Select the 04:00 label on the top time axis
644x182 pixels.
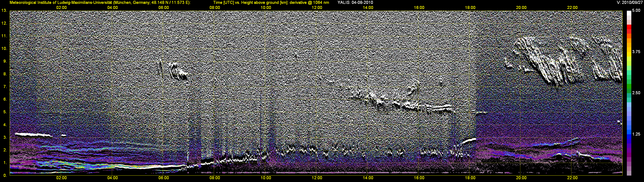click(112, 8)
